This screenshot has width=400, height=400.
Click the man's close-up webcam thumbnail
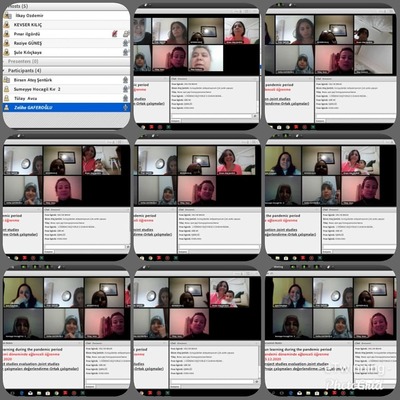[x=206, y=58]
